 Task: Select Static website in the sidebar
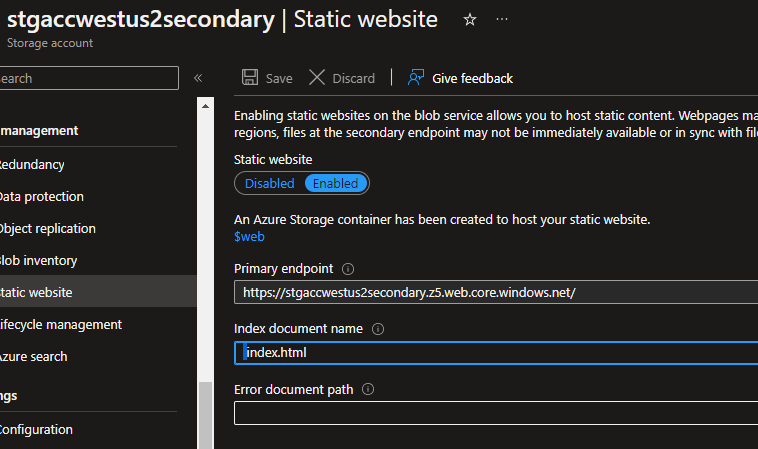coord(98,291)
